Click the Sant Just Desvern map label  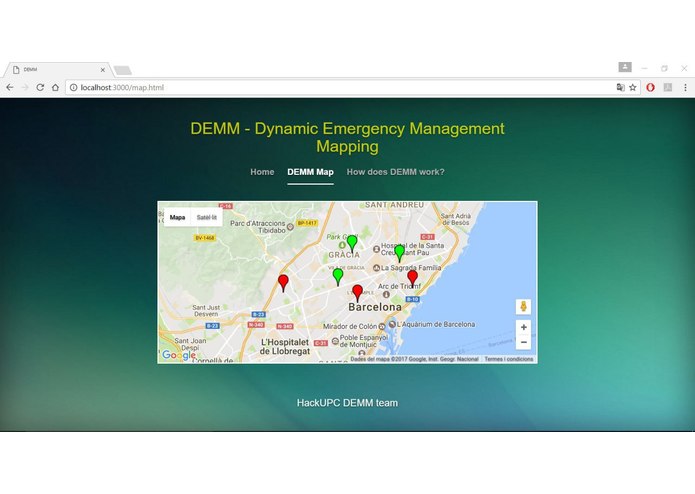tap(206, 311)
